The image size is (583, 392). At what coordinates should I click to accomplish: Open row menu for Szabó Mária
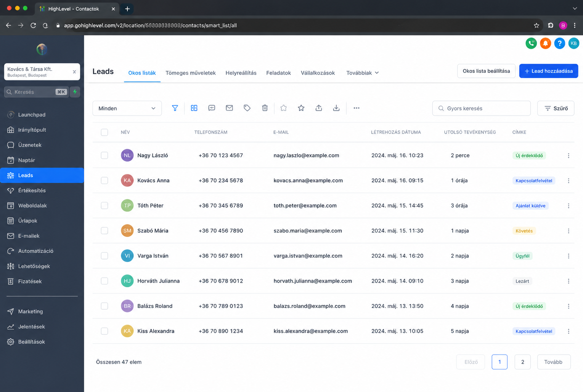tap(569, 231)
